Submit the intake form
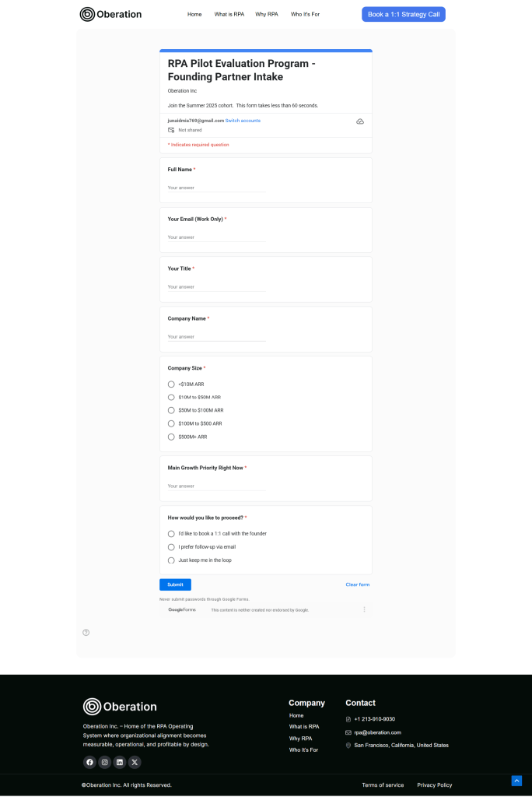The height and width of the screenshot is (797, 532). [x=175, y=585]
